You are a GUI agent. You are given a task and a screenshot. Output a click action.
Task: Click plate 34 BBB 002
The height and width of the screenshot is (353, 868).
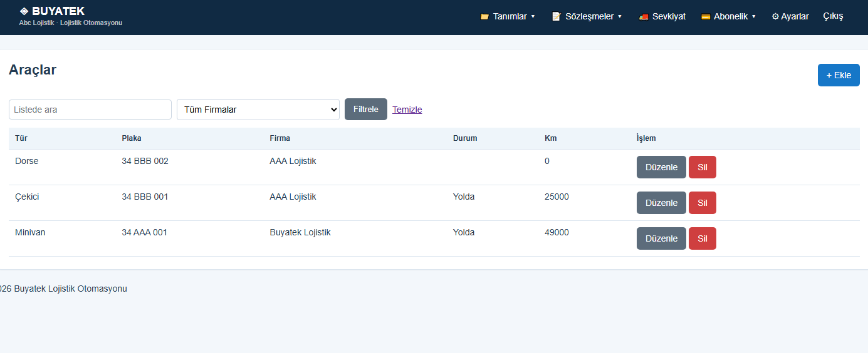pos(145,161)
